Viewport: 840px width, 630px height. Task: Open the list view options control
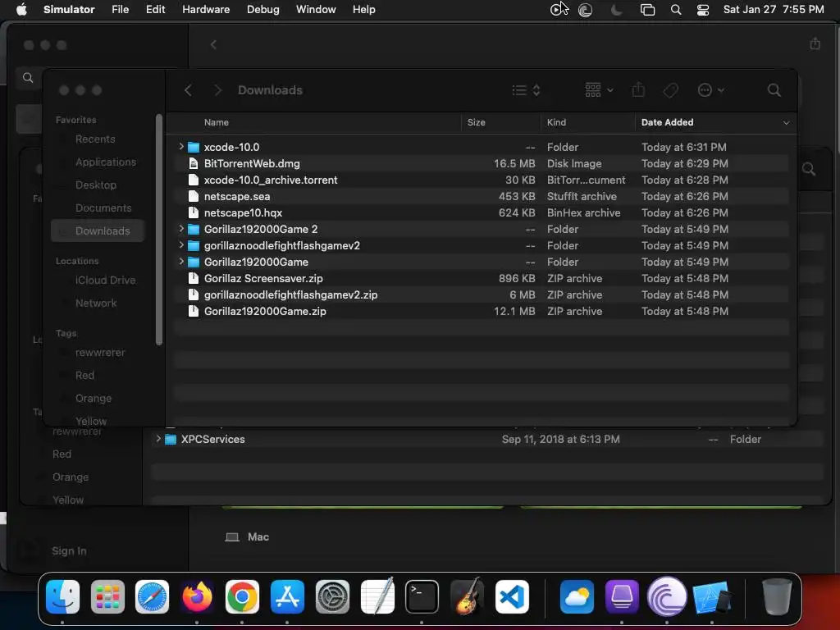(x=526, y=90)
